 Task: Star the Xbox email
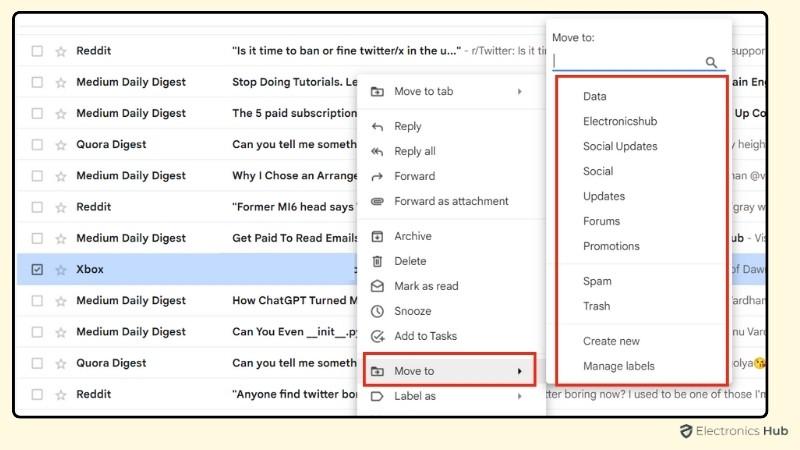pos(61,269)
